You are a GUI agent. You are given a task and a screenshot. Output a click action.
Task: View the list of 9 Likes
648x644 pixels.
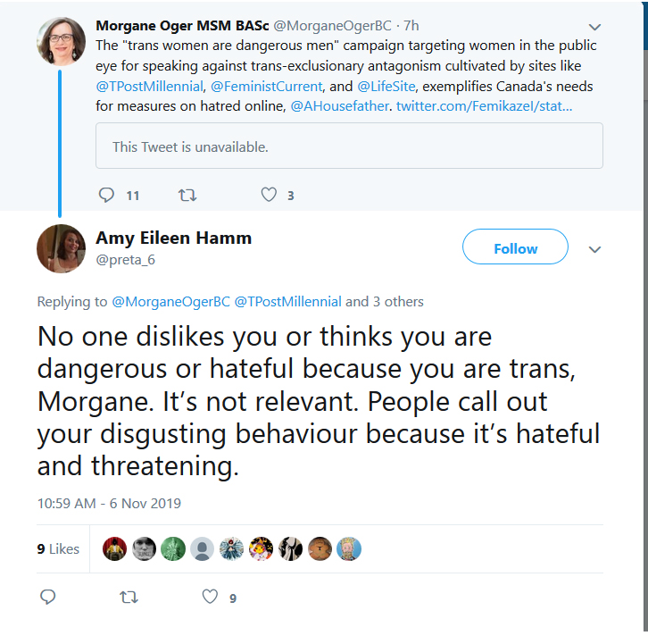(x=58, y=548)
